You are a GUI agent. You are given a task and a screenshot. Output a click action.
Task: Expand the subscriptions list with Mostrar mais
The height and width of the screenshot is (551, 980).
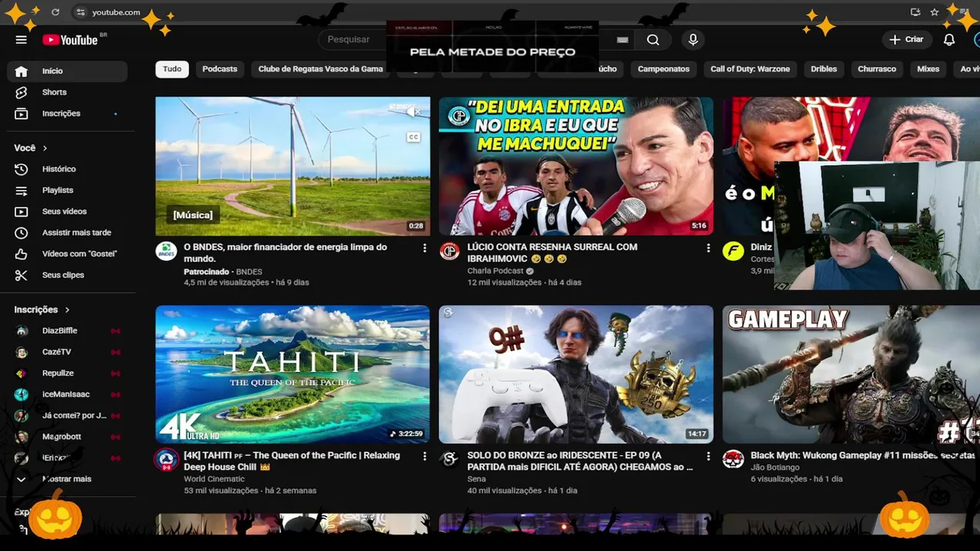tap(67, 479)
